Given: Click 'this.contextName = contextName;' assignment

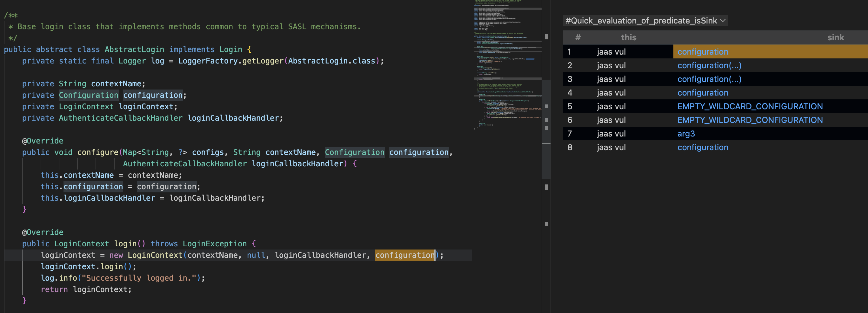Looking at the screenshot, I should [111, 175].
